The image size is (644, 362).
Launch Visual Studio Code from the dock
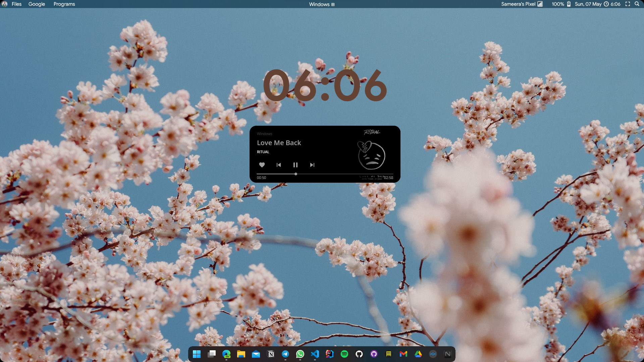coord(315,354)
